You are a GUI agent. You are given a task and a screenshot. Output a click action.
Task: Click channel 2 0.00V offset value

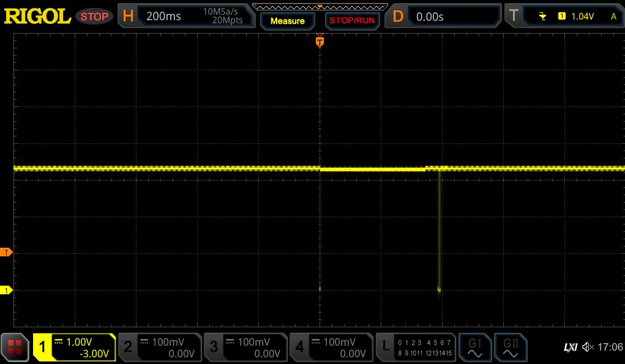point(181,354)
